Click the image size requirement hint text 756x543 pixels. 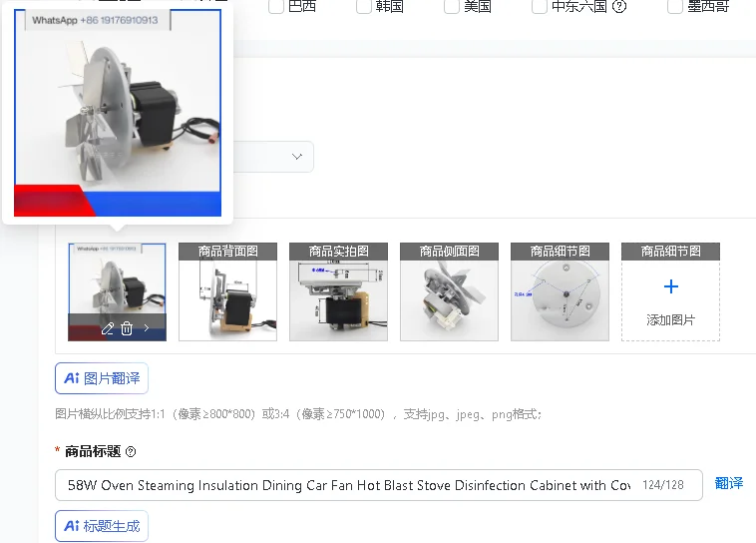298,414
